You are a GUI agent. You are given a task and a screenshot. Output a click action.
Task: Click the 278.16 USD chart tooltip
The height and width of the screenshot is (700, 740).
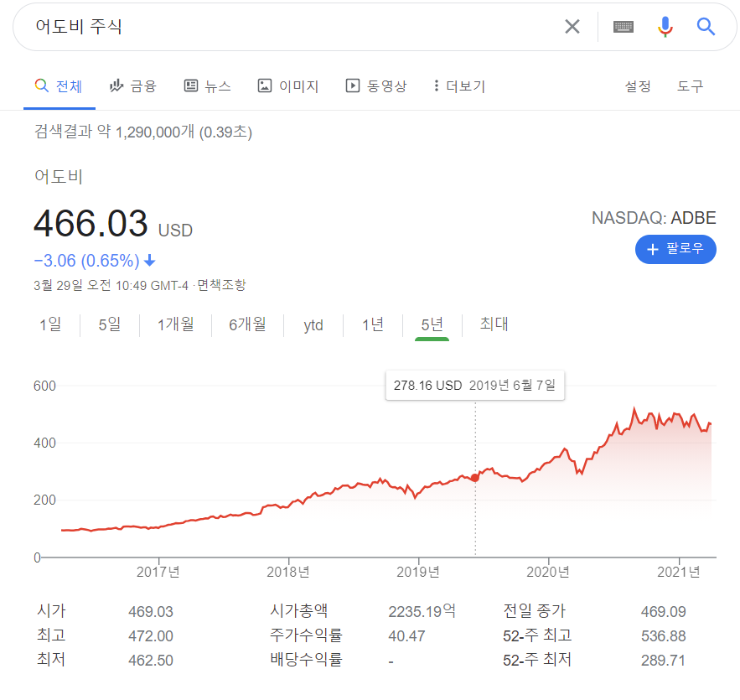click(x=475, y=385)
